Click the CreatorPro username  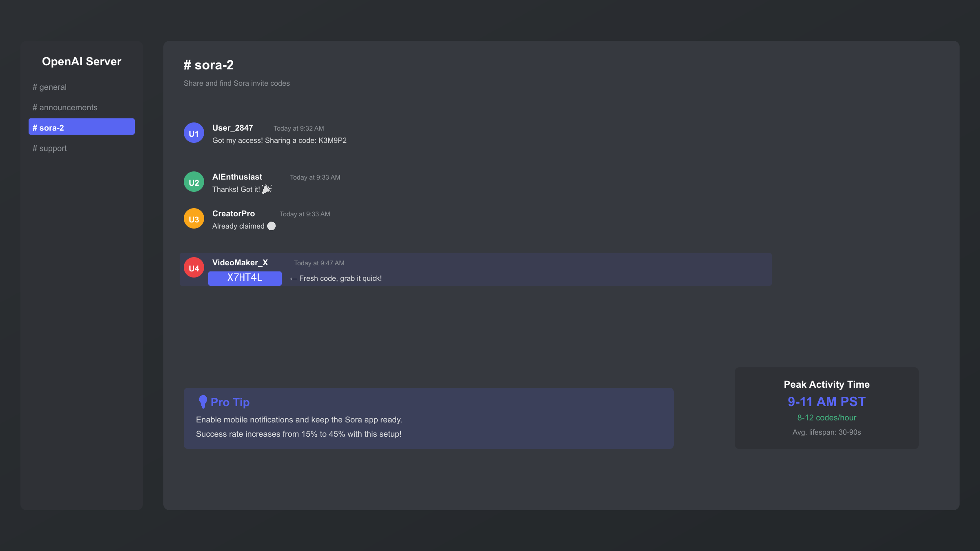[x=234, y=213]
